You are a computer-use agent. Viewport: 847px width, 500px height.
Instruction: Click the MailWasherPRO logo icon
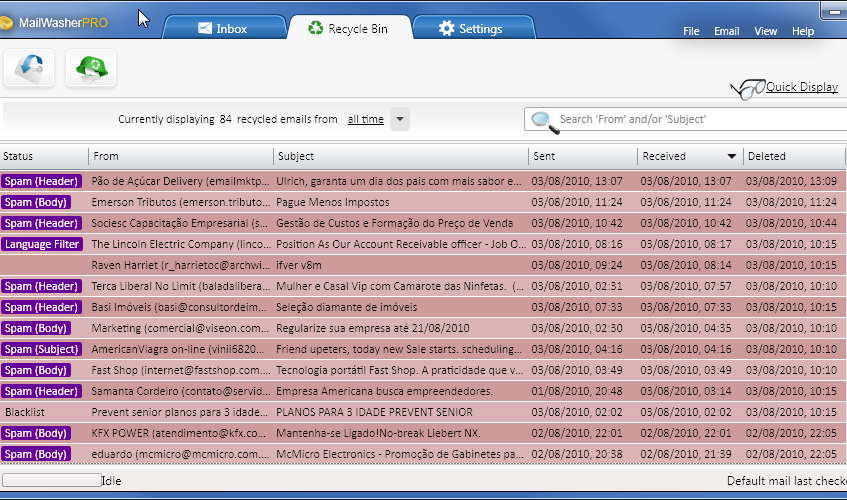tap(6, 23)
